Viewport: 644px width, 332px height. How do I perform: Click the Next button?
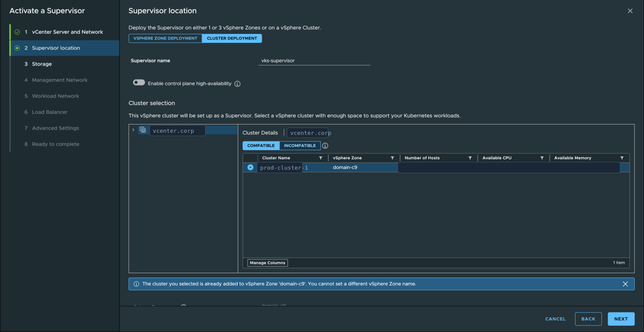[621, 319]
